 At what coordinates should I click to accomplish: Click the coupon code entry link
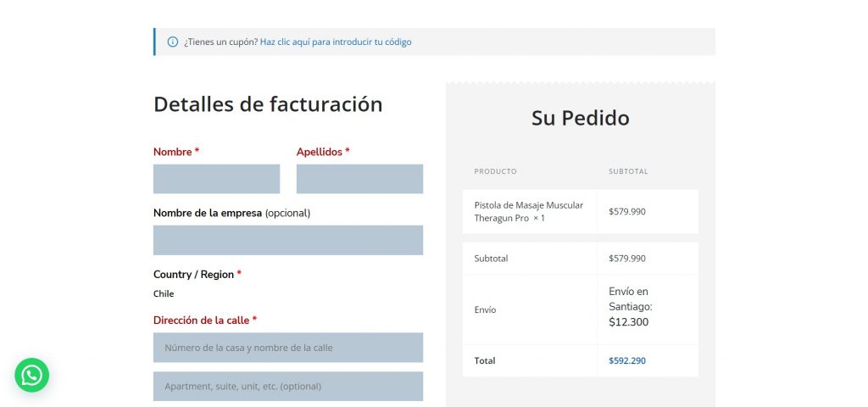(x=336, y=42)
